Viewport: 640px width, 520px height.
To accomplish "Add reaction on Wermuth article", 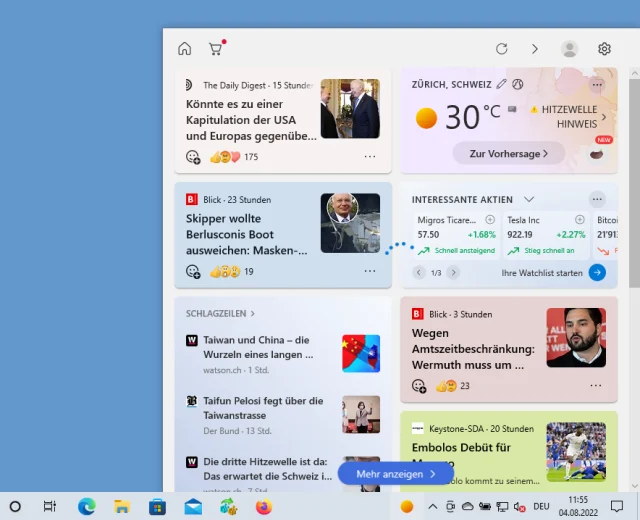I will pyautogui.click(x=419, y=386).
